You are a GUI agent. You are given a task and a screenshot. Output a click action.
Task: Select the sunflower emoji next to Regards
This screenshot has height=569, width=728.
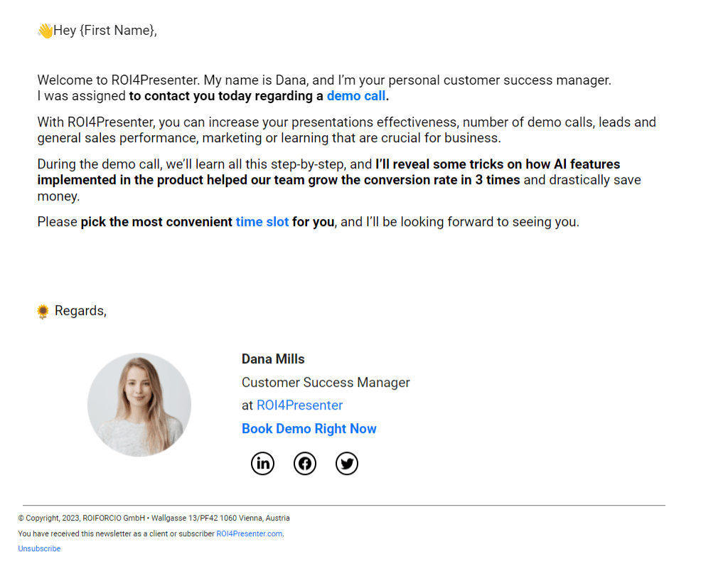point(43,310)
